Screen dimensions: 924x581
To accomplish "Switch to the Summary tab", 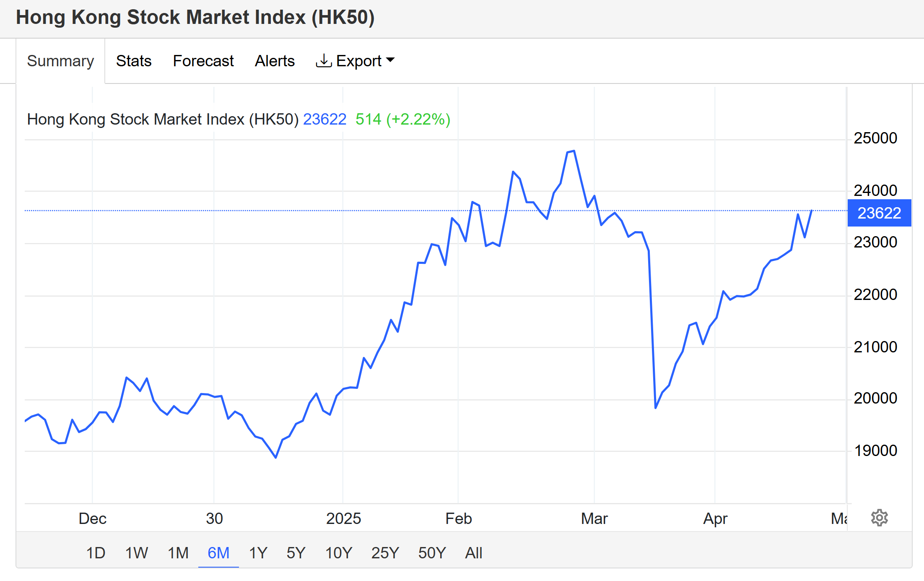I will pos(60,61).
